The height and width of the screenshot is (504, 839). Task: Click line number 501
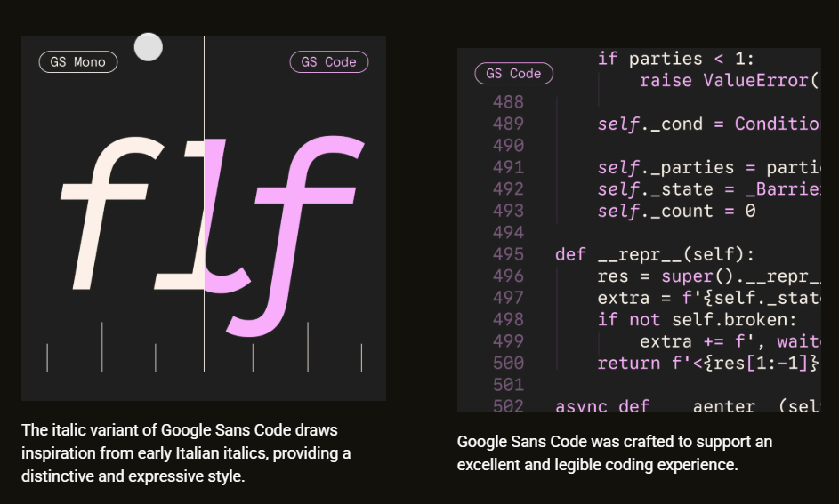click(x=508, y=385)
